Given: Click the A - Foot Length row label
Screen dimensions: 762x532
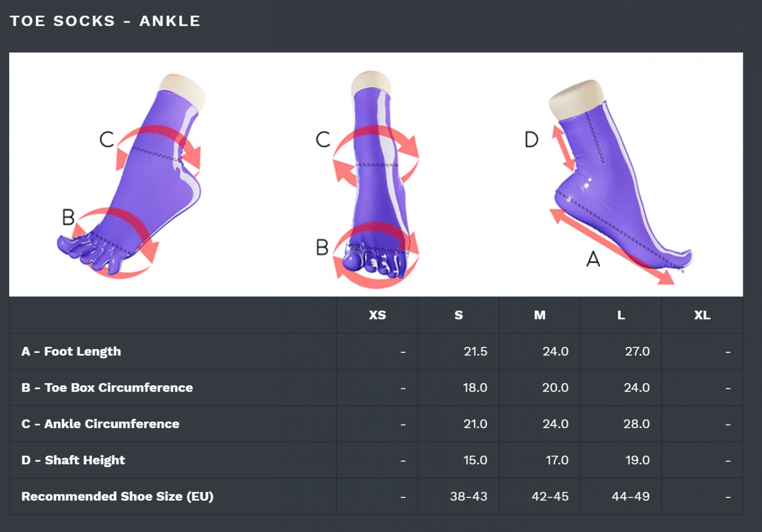Looking at the screenshot, I should [x=71, y=351].
